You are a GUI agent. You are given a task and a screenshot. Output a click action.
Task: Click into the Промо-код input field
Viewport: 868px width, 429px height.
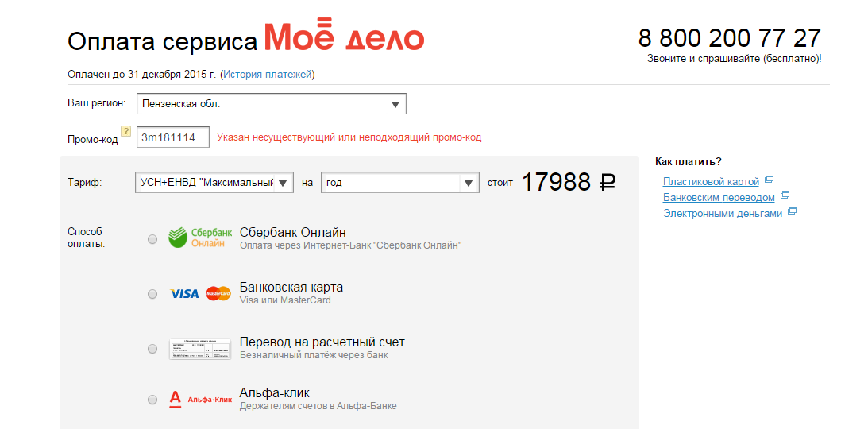[x=172, y=137]
